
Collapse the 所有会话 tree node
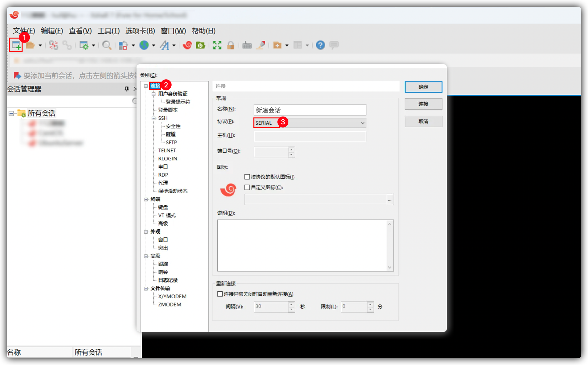coord(11,113)
